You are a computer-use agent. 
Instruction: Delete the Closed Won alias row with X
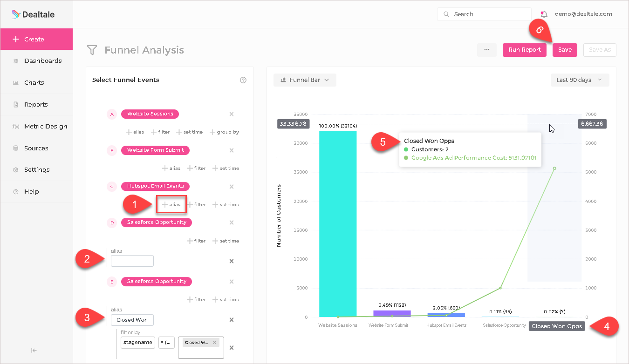pyautogui.click(x=232, y=320)
